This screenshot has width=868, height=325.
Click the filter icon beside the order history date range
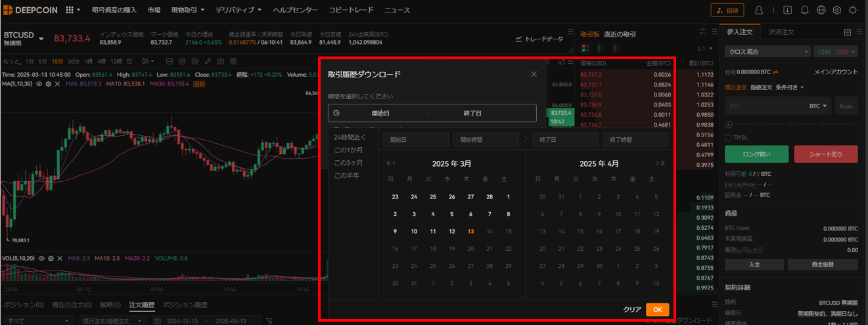tap(269, 320)
